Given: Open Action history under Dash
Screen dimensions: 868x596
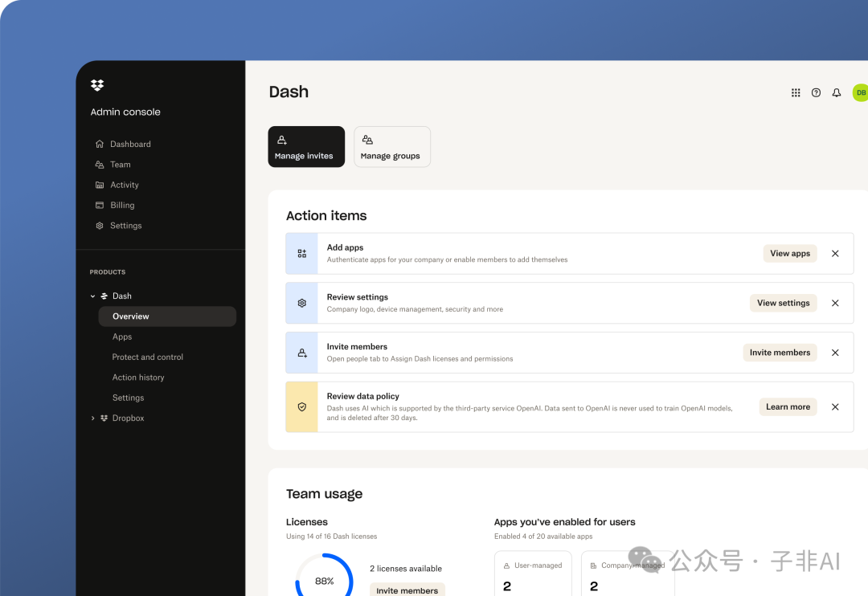Looking at the screenshot, I should pyautogui.click(x=138, y=378).
